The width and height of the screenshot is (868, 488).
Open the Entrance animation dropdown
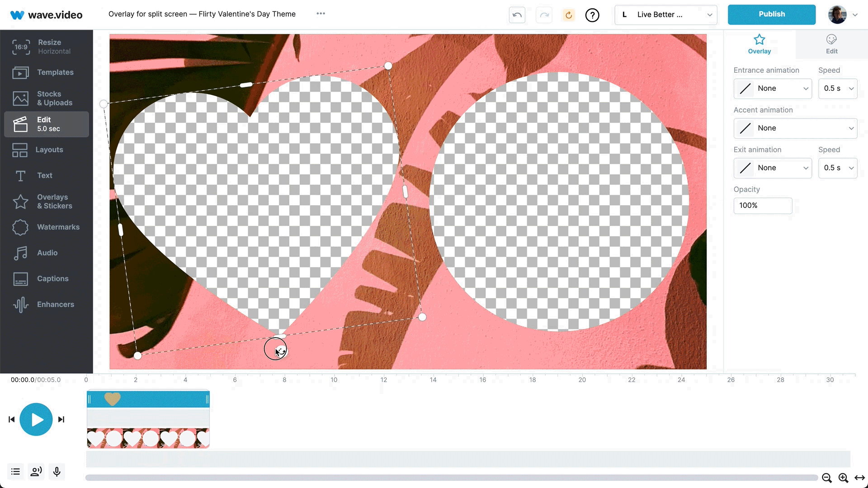772,89
